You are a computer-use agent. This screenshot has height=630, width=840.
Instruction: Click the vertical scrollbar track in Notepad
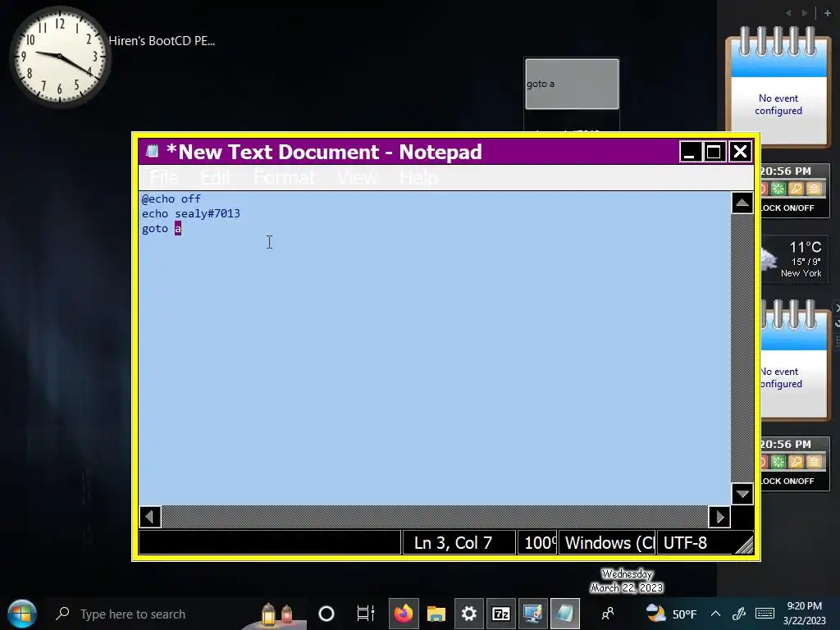click(x=742, y=348)
